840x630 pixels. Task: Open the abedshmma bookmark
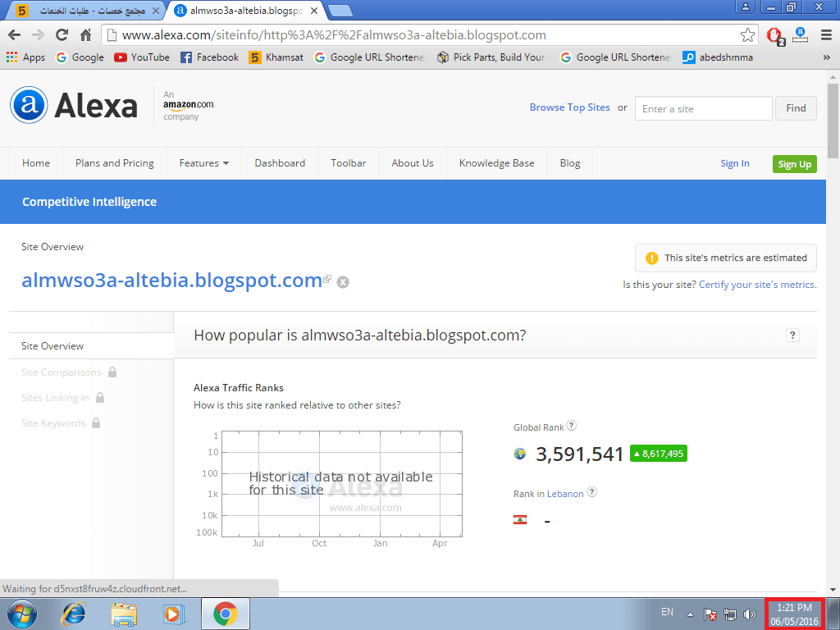point(718,57)
